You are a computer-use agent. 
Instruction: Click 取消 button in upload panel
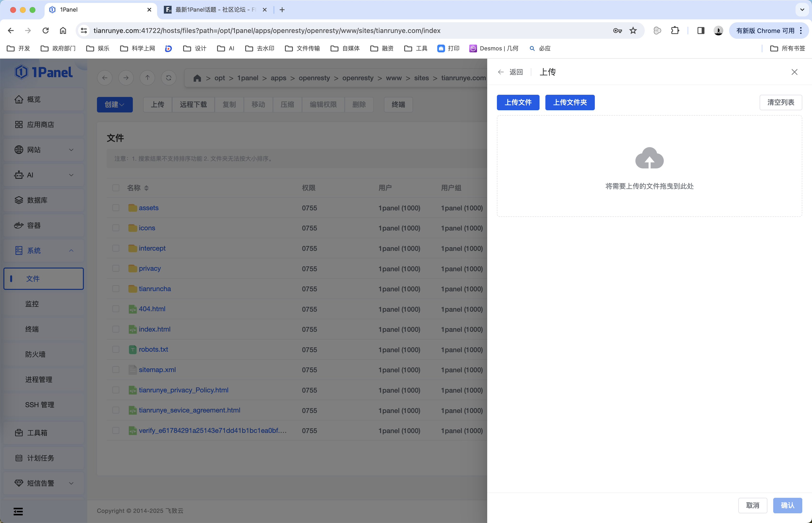753,505
